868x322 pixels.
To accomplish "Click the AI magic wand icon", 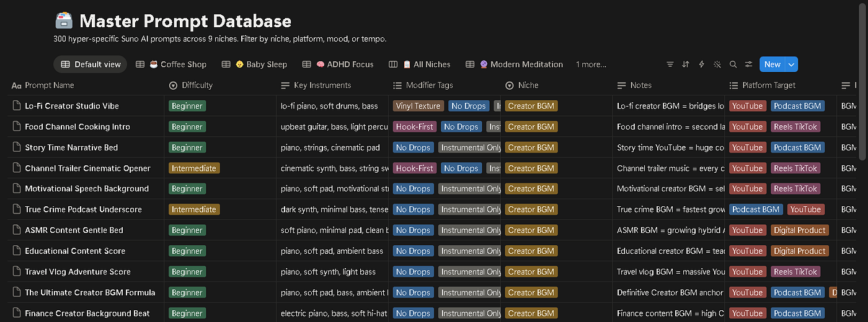I will [717, 64].
